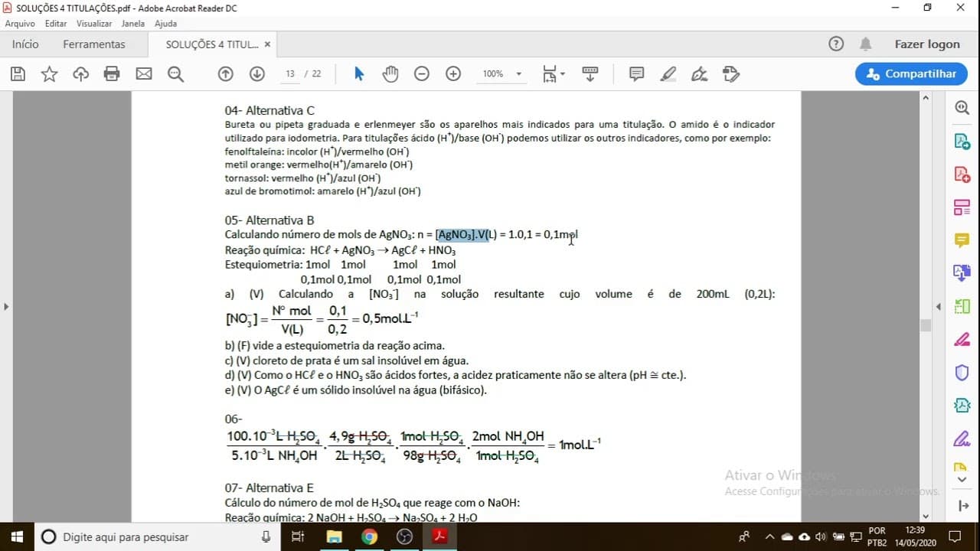The height and width of the screenshot is (551, 980).
Task: Activate the selection arrow tool
Action: [x=359, y=74]
